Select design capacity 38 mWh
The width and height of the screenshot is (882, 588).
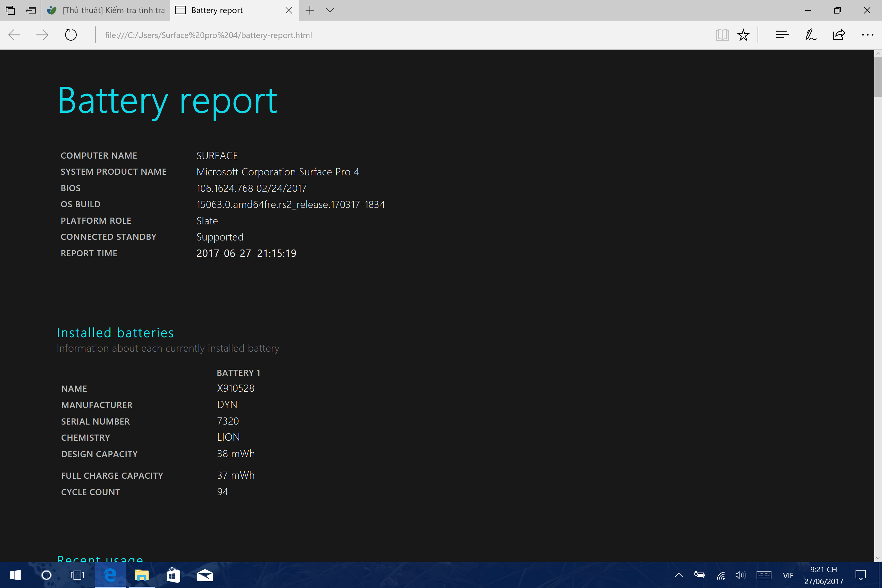236,454
